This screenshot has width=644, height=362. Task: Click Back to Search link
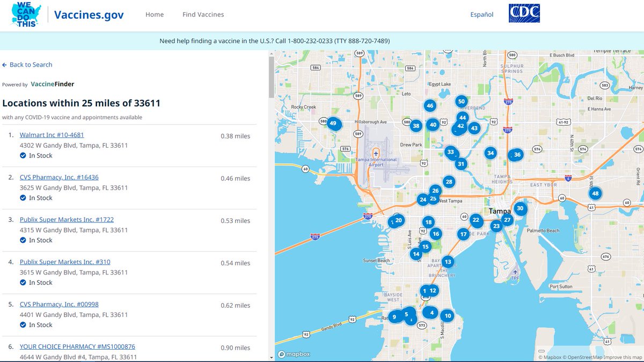tap(27, 64)
